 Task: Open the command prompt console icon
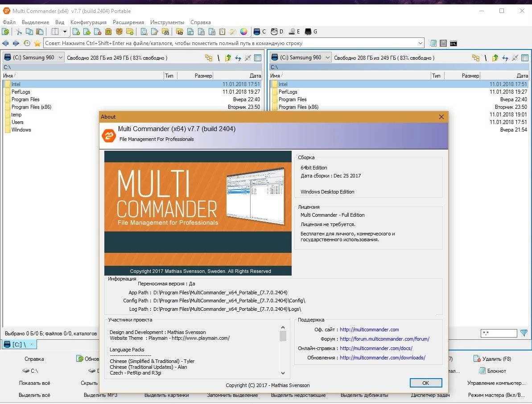coord(453,43)
